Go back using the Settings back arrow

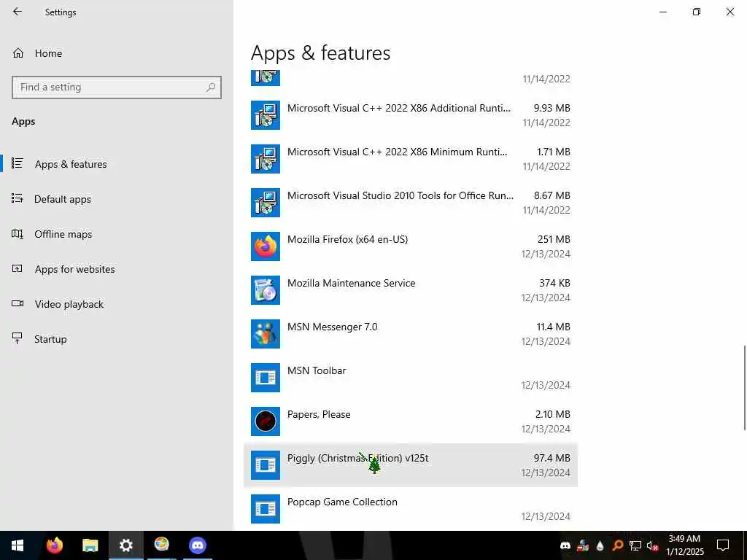tap(18, 12)
